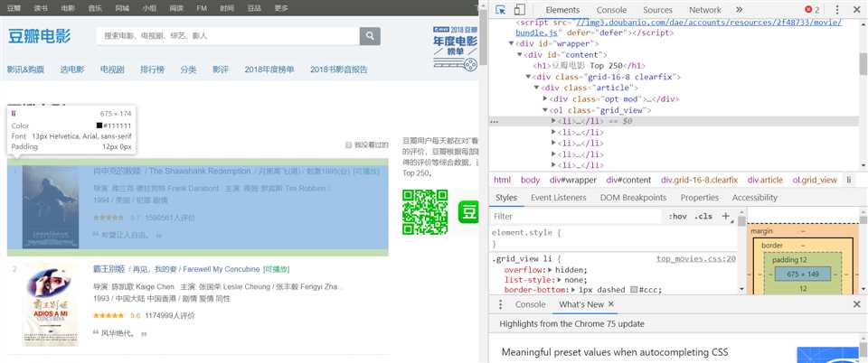The image size is (868, 363).
Task: Add new style rule with plus icon
Action: 725,216
